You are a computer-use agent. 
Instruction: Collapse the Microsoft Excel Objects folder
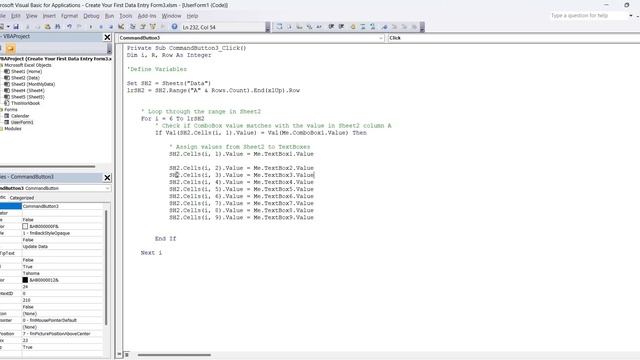[1, 65]
